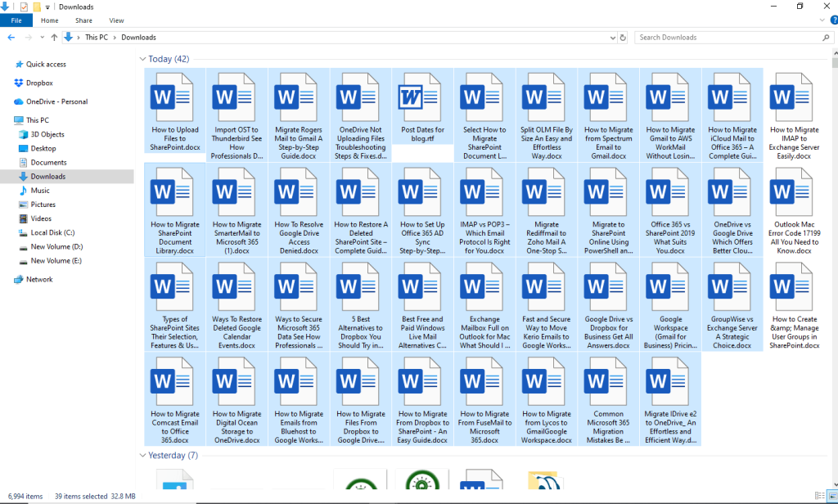The image size is (838, 504).
Task: Select Split OLM File By Size document icon
Action: pyautogui.click(x=543, y=97)
